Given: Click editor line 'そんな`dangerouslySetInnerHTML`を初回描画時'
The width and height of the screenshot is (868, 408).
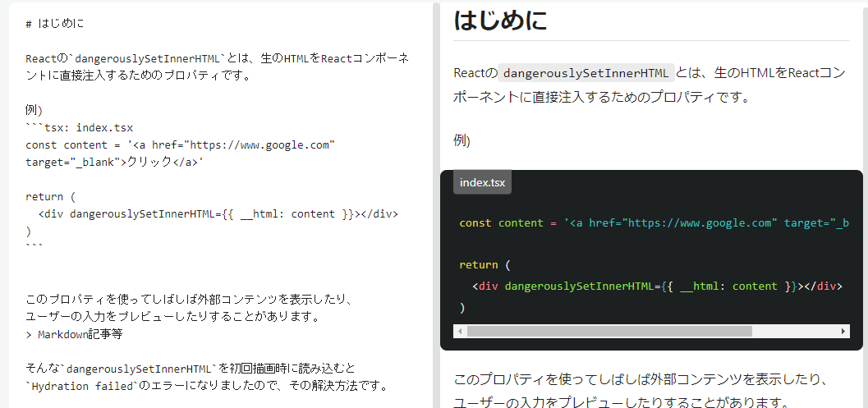Looking at the screenshot, I should coord(191,369).
